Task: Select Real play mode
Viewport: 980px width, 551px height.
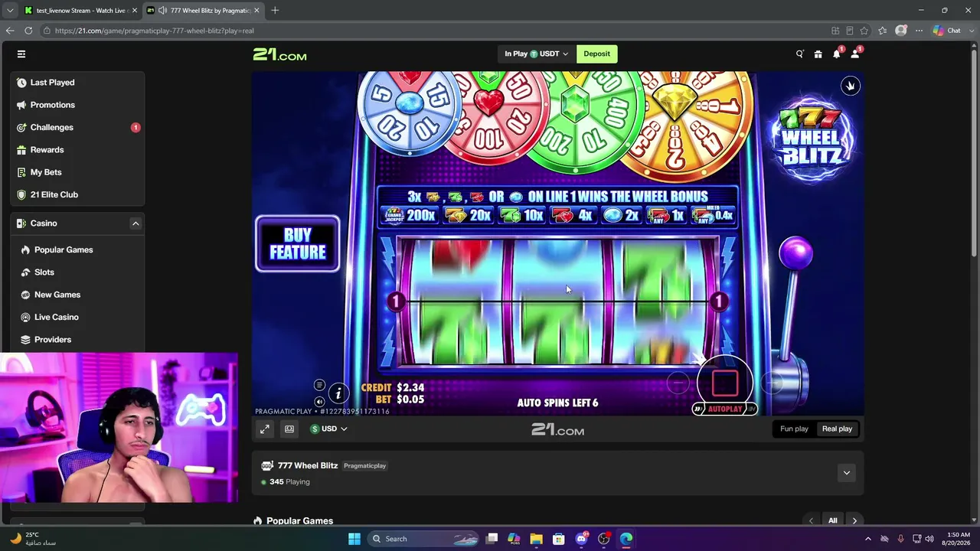Action: (x=837, y=429)
